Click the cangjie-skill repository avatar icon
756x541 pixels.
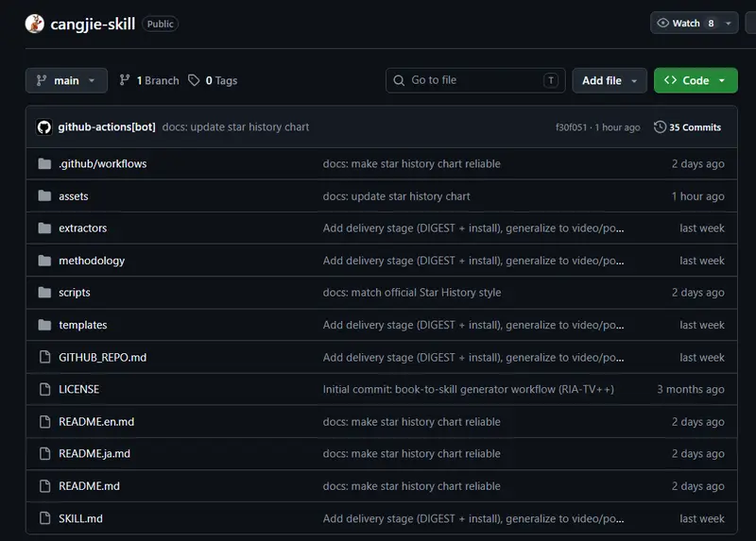(35, 24)
